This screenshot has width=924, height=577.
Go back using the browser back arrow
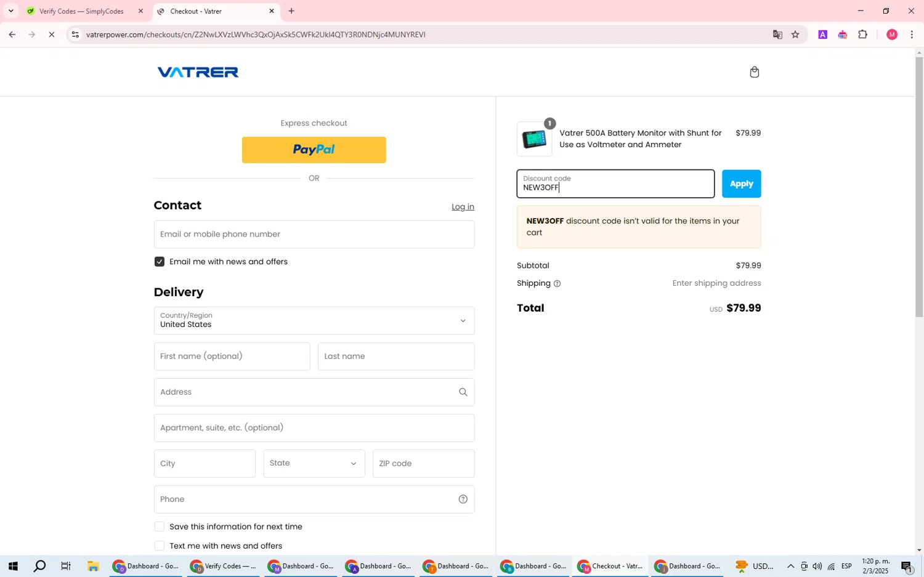click(12, 34)
